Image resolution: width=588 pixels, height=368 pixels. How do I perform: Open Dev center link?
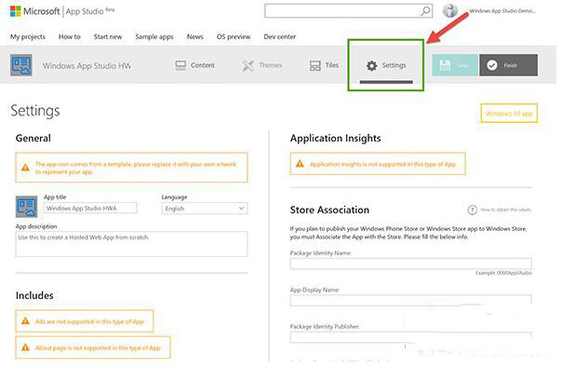(x=280, y=37)
